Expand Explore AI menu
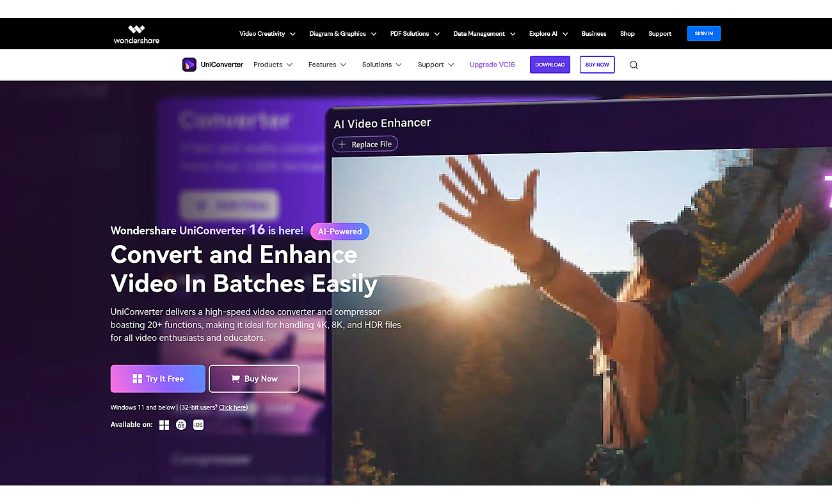The image size is (832, 504). click(x=548, y=34)
